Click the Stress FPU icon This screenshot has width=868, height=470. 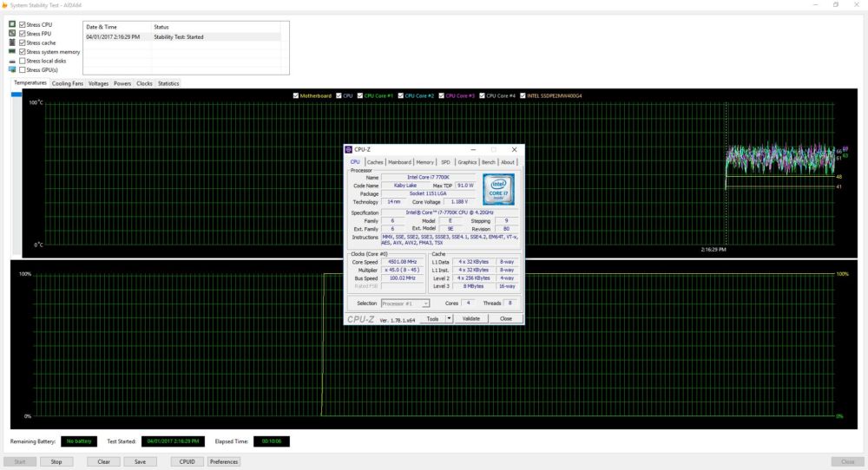point(12,33)
